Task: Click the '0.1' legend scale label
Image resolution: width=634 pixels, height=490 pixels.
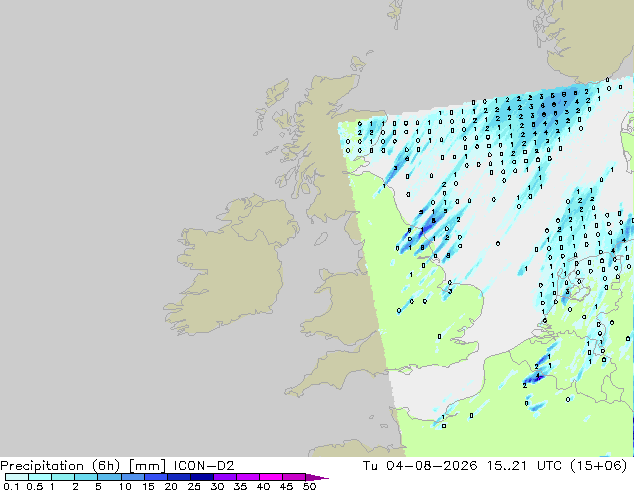Action: (11, 486)
